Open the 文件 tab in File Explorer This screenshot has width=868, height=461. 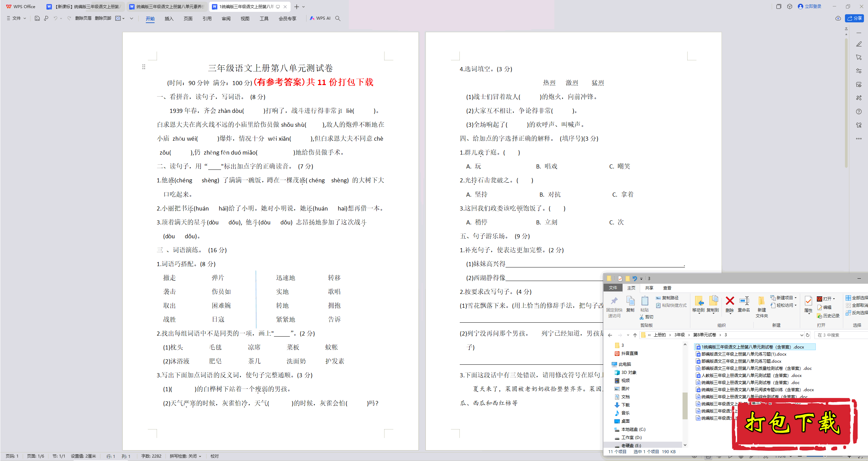click(613, 288)
